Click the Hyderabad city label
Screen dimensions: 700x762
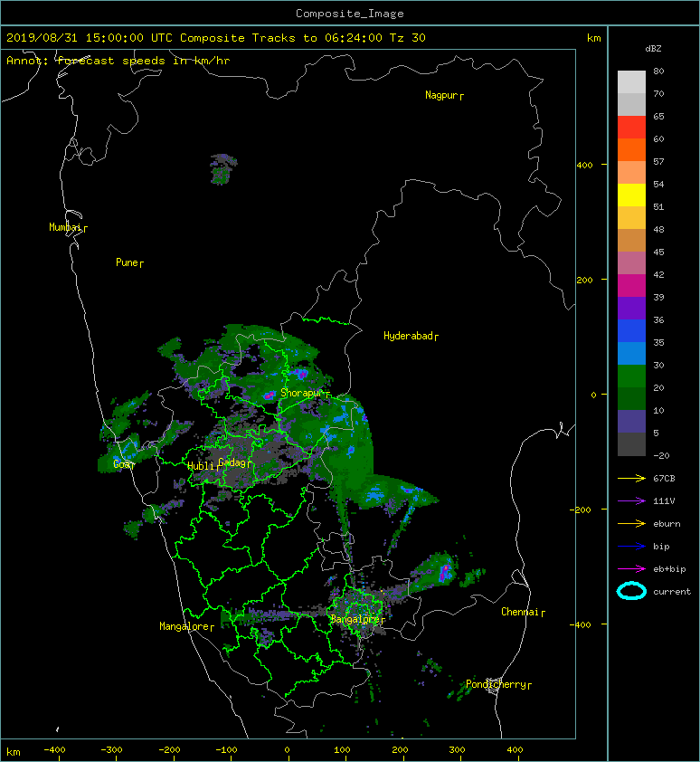pos(408,336)
